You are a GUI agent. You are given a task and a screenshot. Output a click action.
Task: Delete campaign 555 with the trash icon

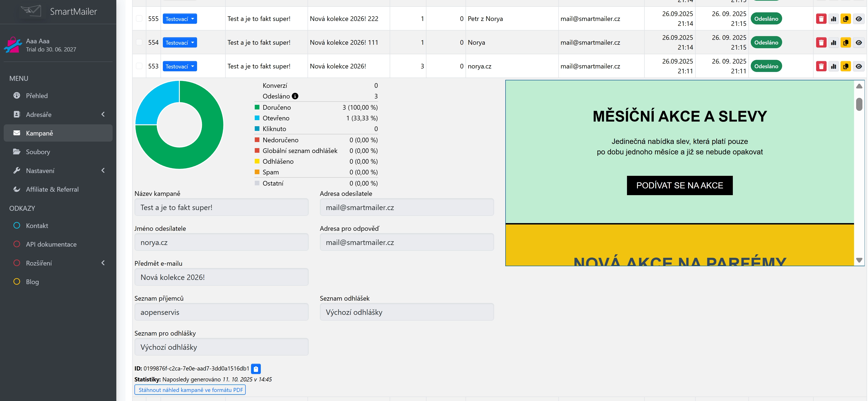[x=821, y=19]
